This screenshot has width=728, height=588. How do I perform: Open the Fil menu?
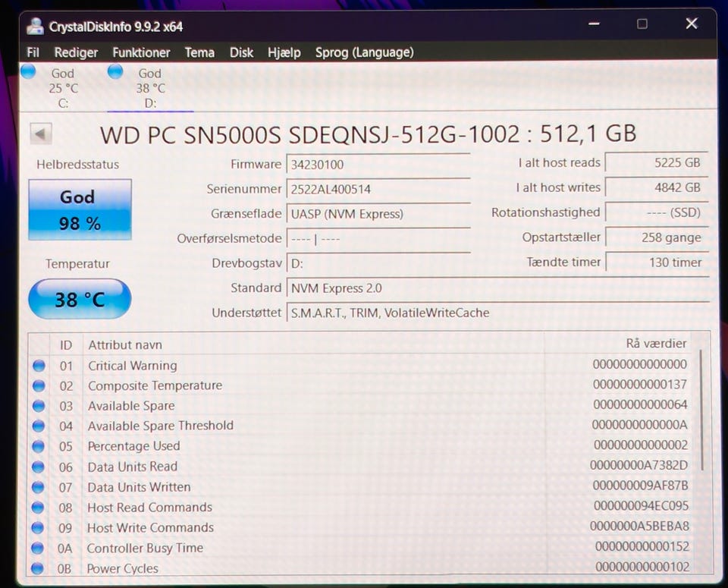(x=33, y=52)
